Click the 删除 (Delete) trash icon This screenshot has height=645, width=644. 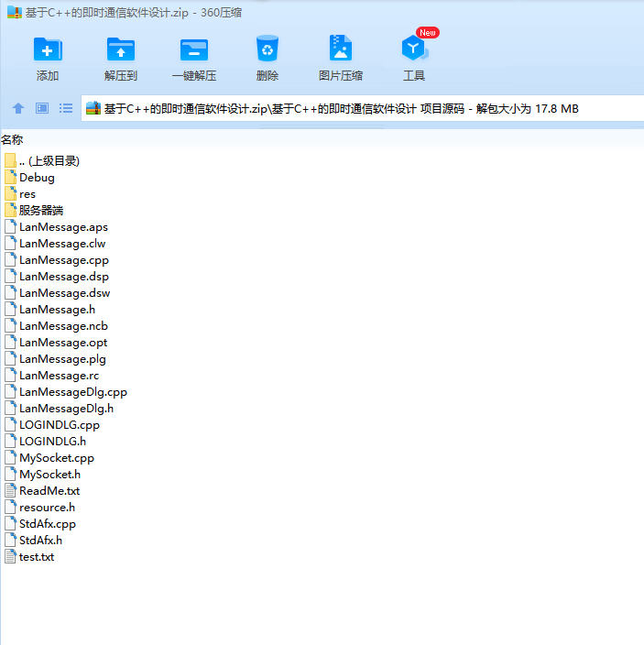click(x=267, y=49)
